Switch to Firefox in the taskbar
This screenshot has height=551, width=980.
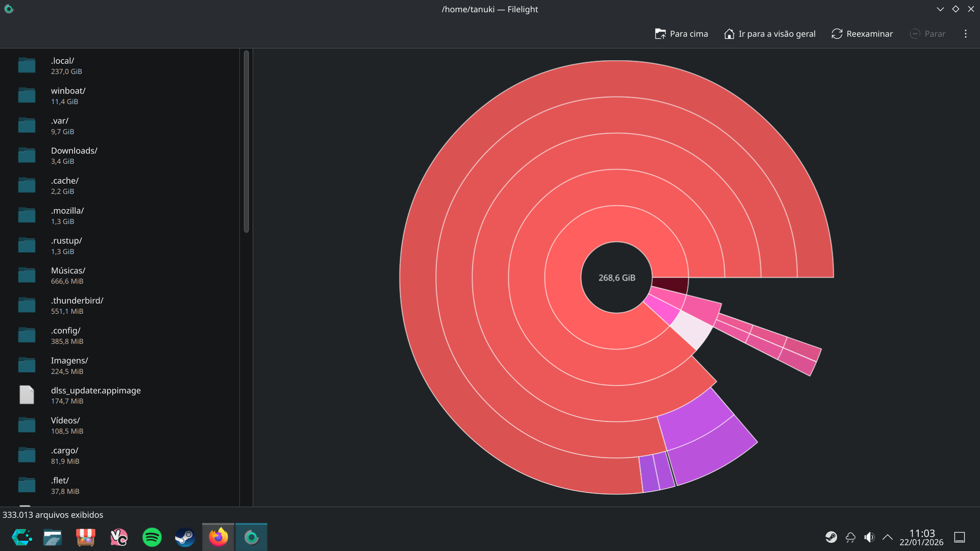point(218,537)
